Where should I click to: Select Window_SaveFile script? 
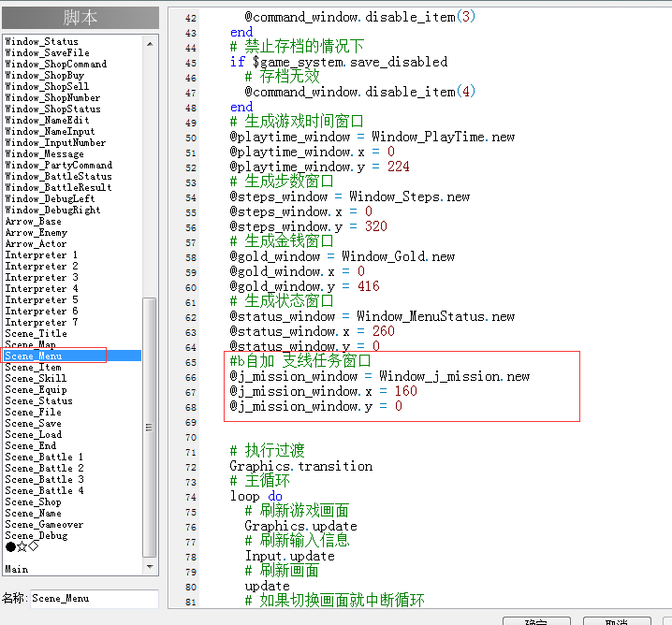[x=47, y=52]
